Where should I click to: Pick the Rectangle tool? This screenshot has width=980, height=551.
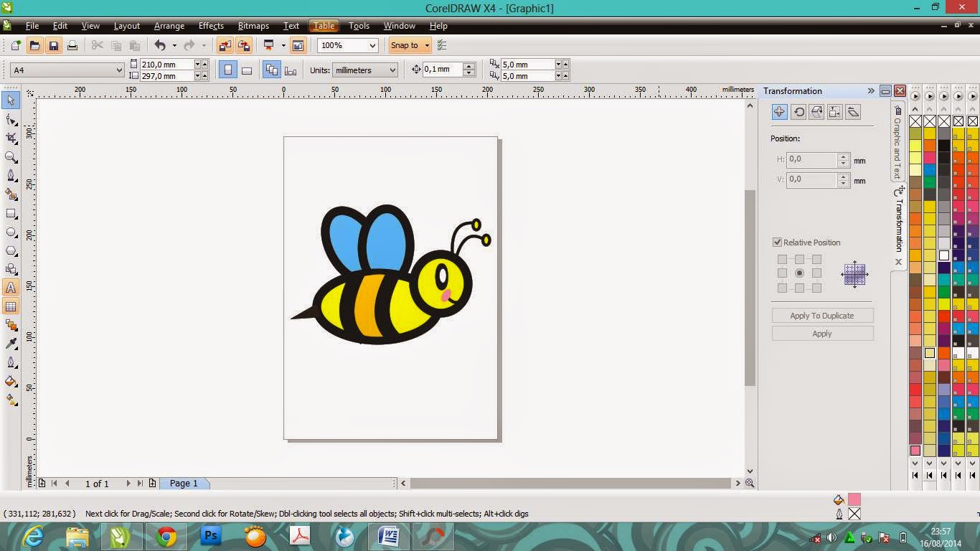tap(10, 213)
